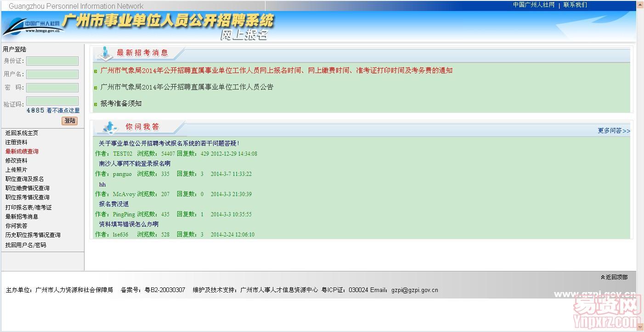Click the 密码 input field

tap(52, 88)
